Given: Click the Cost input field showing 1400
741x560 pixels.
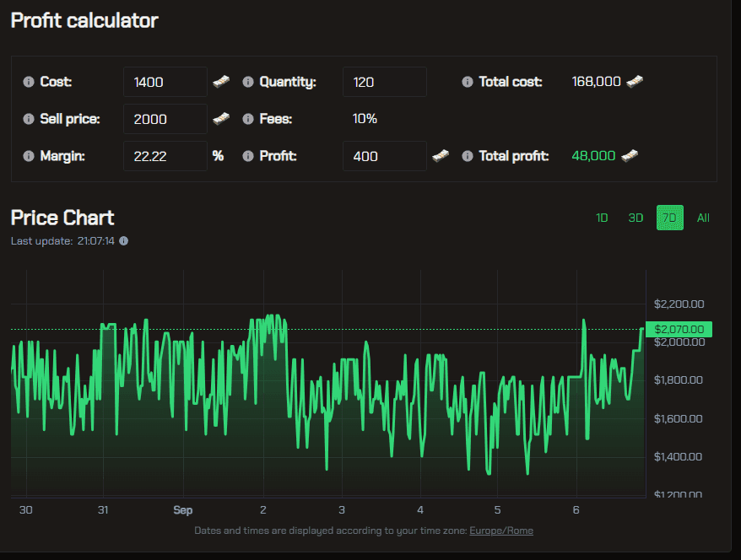Looking at the screenshot, I should click(165, 81).
